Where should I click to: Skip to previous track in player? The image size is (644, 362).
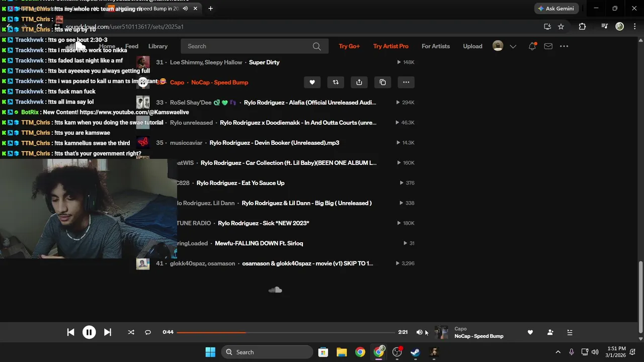[x=70, y=332]
